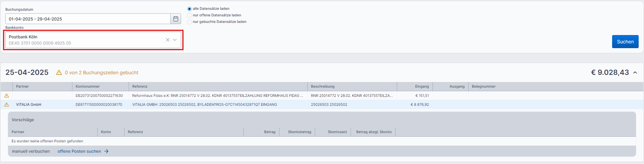Click the Belegnummer column header
This screenshot has height=164, width=644.
[483, 86]
